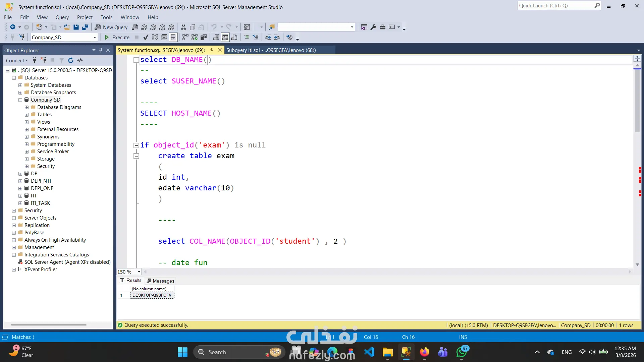644x362 pixels.
Task: Open the Company_SD database dropdown
Action: 95,37
